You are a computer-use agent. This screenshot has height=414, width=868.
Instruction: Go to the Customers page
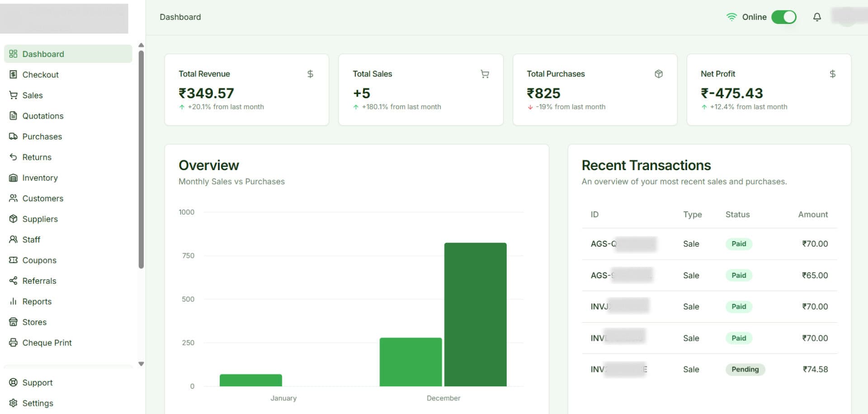point(42,198)
